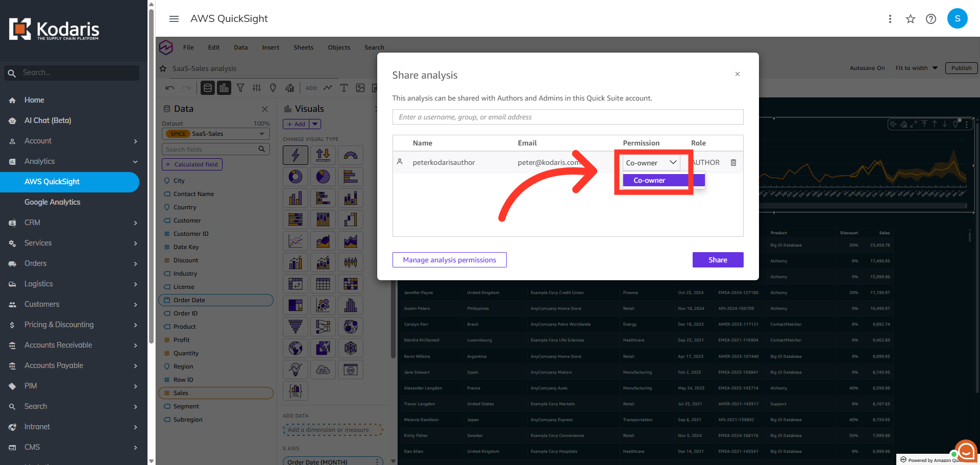Pick the funnel chart visual type
This screenshot has height=465, width=980.
pyautogui.click(x=296, y=327)
